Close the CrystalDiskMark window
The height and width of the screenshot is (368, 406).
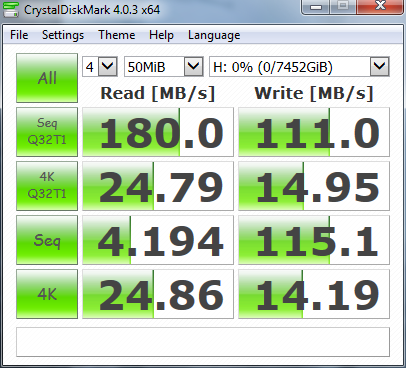[x=380, y=7]
